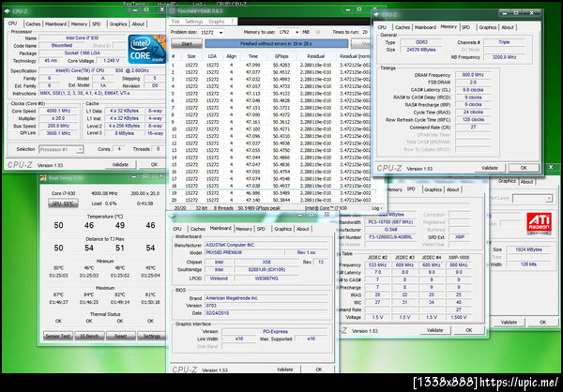Image resolution: width=563 pixels, height=392 pixels.
Task: Click Reset button in Real Temp
Action: pos(121,336)
